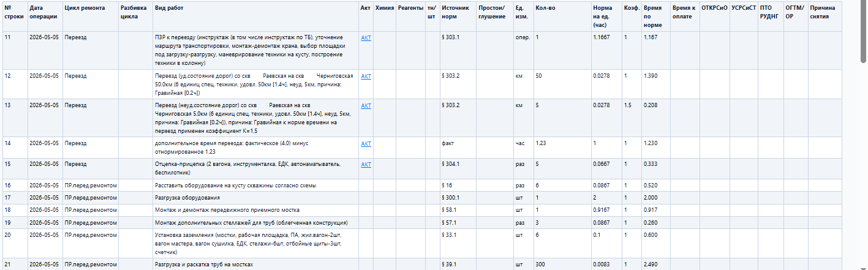
Task: Select 'Разгрузка оборудования' work description
Action: click(255, 198)
